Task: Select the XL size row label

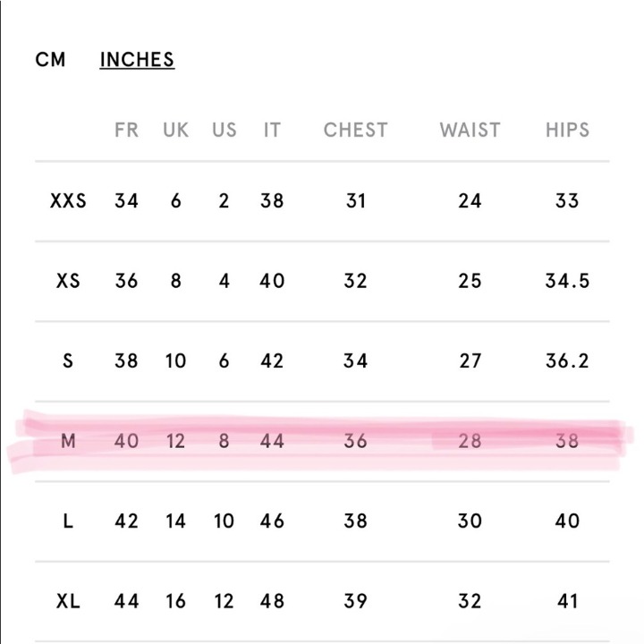Action: [68, 601]
